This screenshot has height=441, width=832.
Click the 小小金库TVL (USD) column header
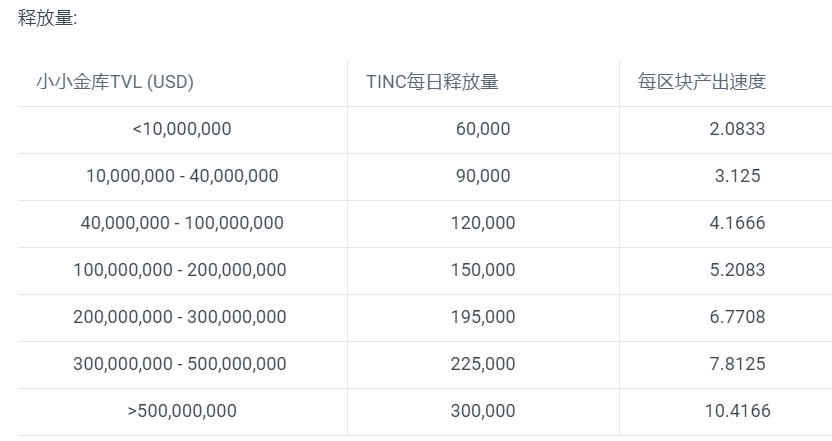[115, 82]
